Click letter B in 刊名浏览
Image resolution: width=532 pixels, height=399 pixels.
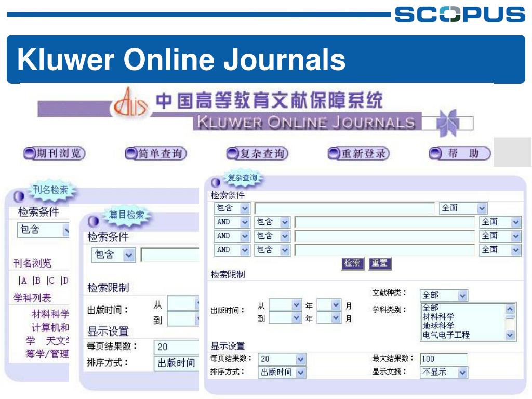click(37, 281)
